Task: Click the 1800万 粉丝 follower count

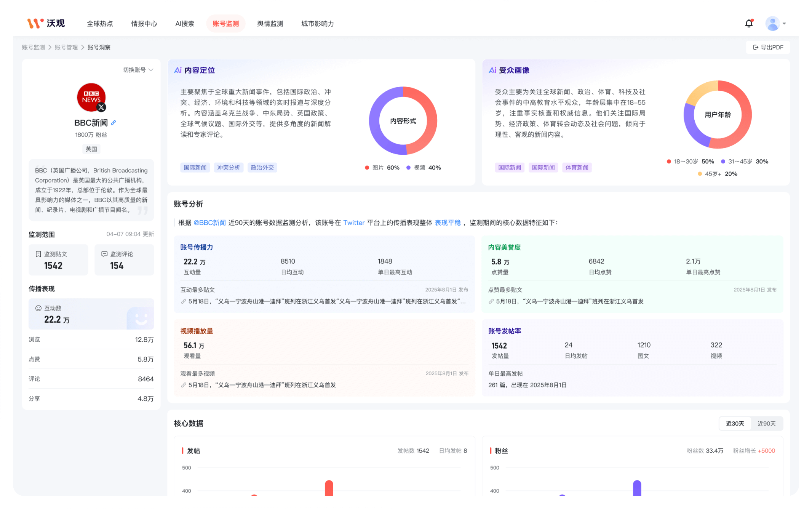Action: (x=91, y=135)
